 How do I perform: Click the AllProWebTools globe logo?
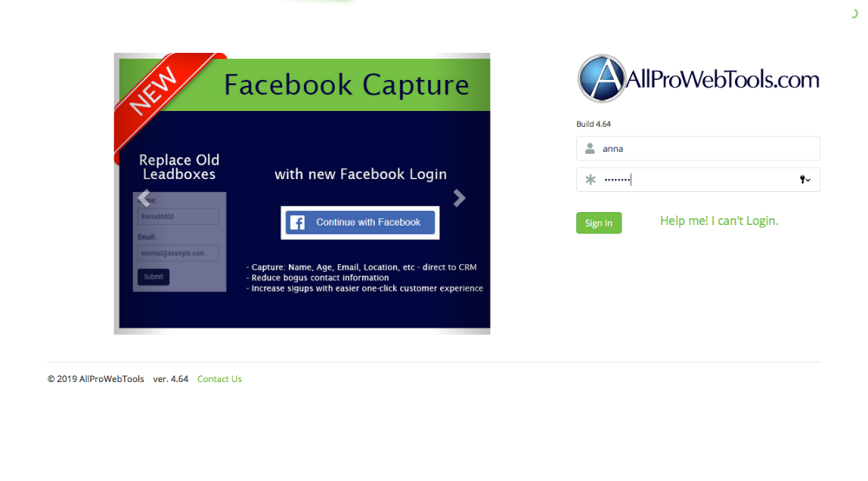(602, 79)
